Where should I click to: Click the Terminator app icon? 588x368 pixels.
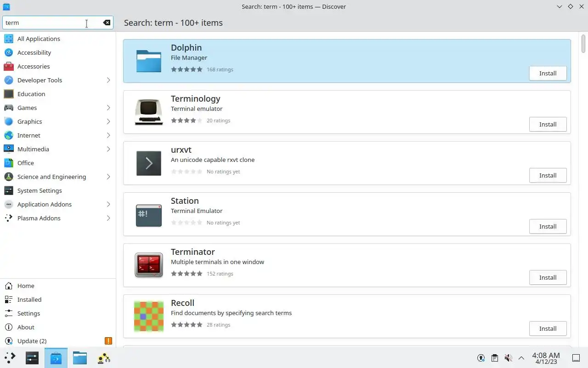(149, 265)
